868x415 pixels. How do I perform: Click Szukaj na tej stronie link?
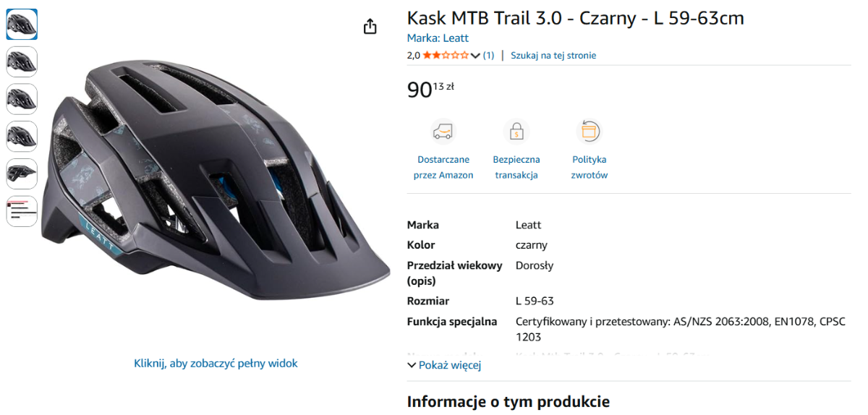pos(553,55)
